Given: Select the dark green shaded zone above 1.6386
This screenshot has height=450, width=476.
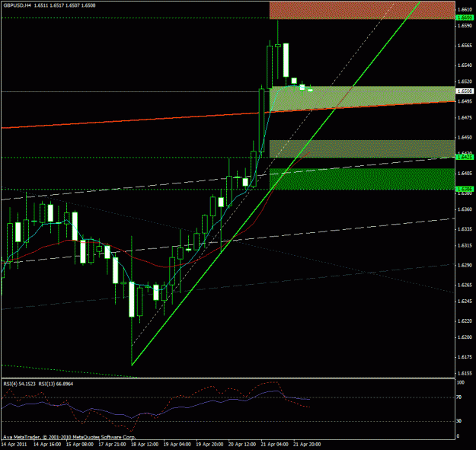Looking at the screenshot, I should [363, 179].
